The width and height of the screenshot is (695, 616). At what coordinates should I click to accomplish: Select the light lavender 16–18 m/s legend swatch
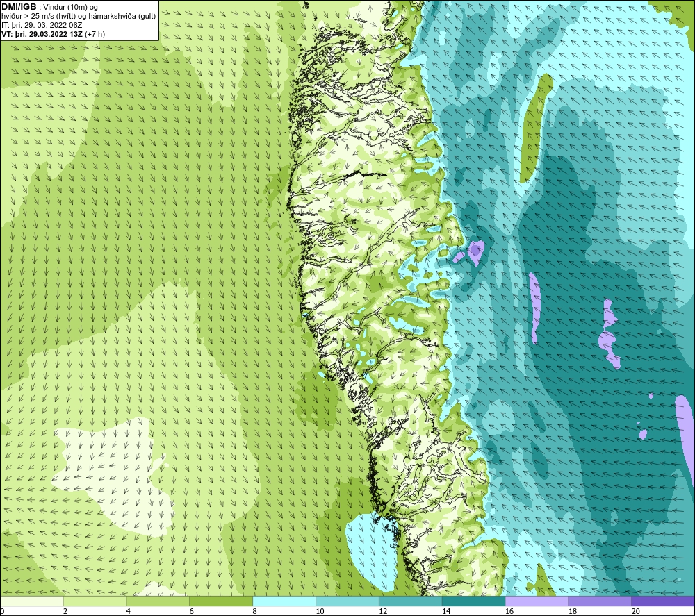537,601
